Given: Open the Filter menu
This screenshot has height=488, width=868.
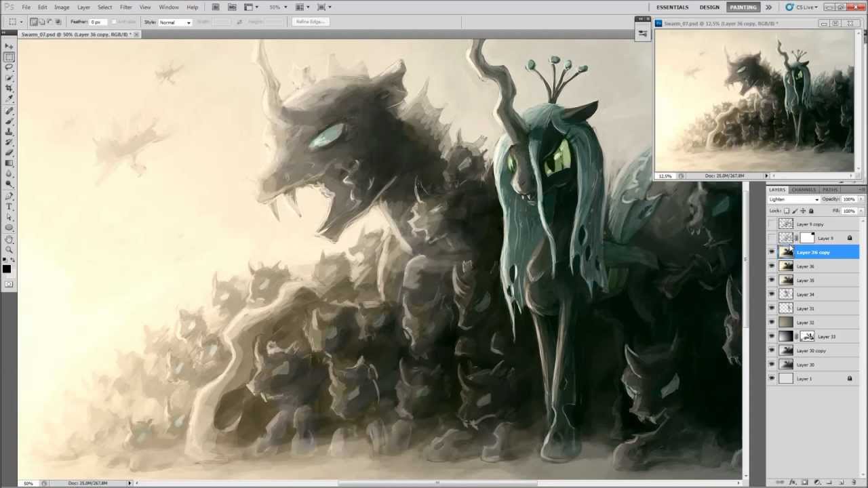Looking at the screenshot, I should coord(125,7).
